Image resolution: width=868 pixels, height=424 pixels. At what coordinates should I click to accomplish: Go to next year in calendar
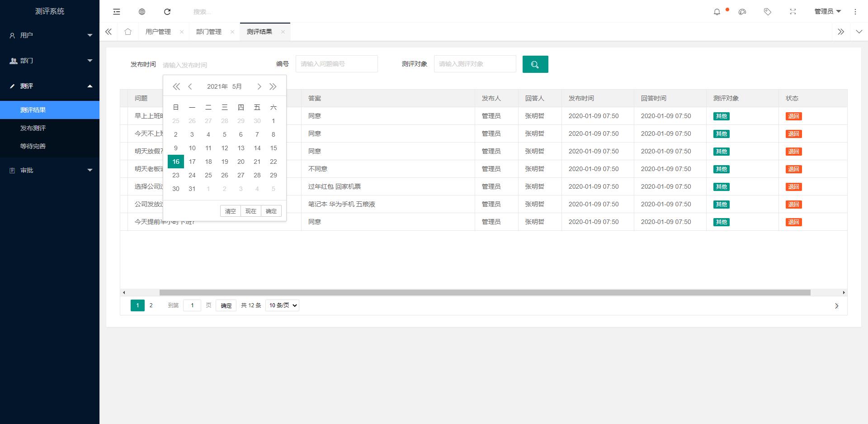coord(273,86)
